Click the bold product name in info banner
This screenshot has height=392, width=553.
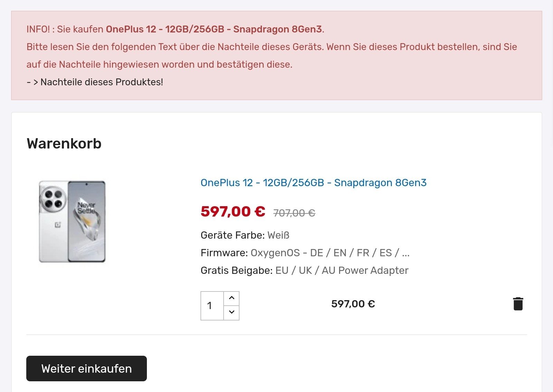(214, 29)
